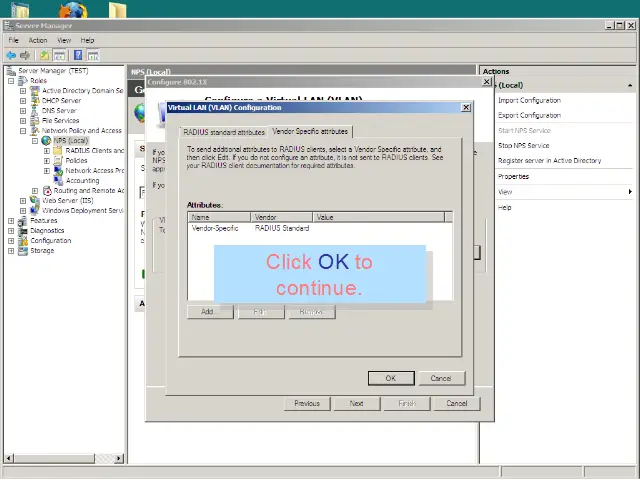Click the Storage node icon
Screen dimensions: 640x480
[x=23, y=251]
